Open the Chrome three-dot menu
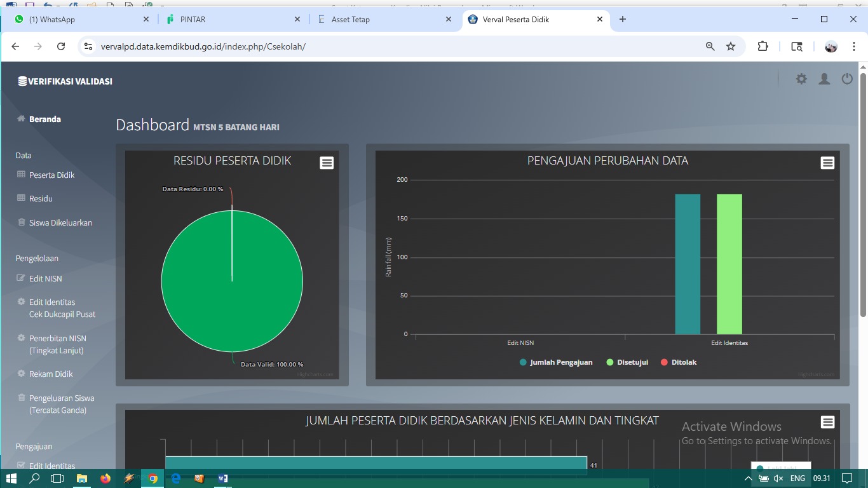This screenshot has width=868, height=488. click(853, 46)
